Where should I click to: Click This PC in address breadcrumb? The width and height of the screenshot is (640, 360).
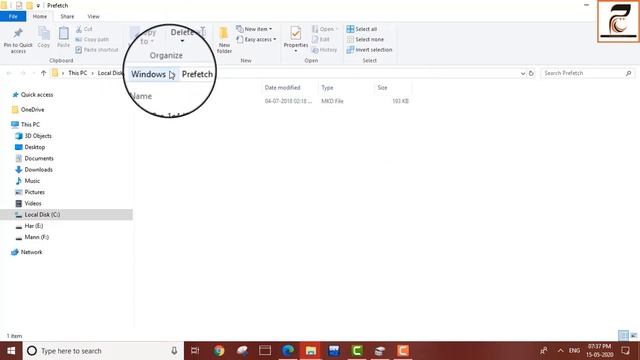pyautogui.click(x=78, y=73)
